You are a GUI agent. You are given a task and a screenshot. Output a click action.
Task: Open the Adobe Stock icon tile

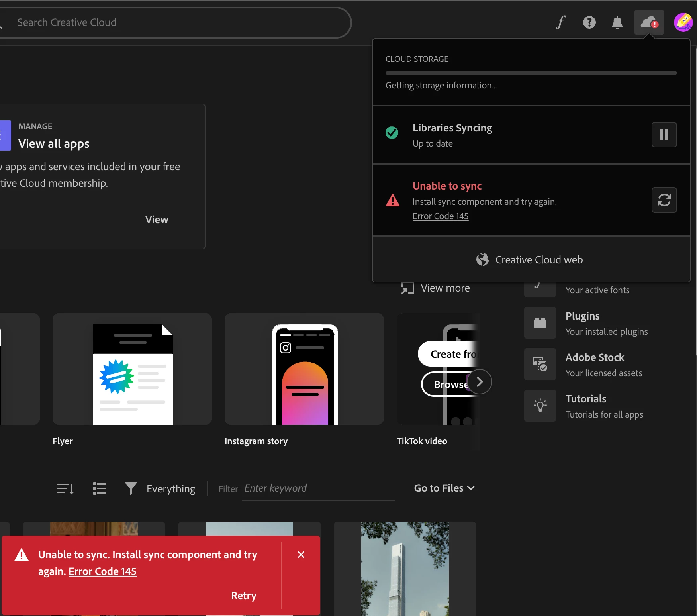(x=540, y=364)
